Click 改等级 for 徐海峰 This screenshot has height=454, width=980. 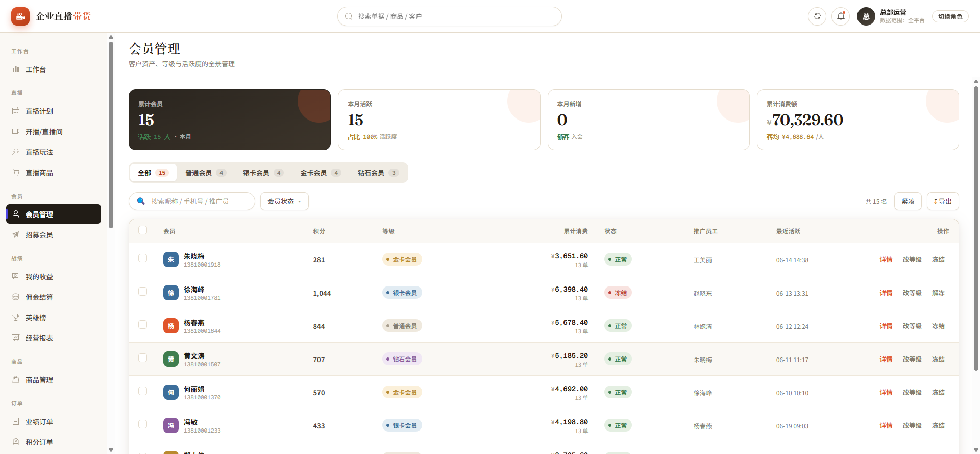click(x=912, y=293)
